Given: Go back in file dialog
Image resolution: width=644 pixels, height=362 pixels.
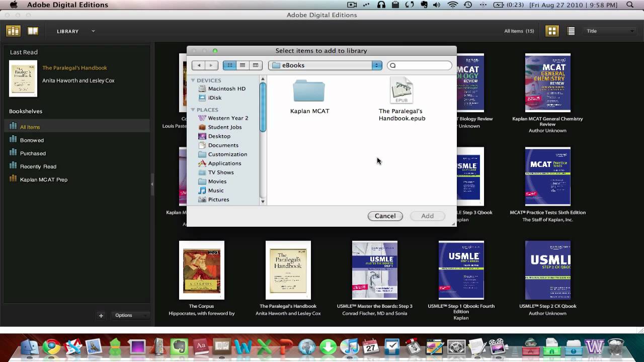Looking at the screenshot, I should pos(199,65).
